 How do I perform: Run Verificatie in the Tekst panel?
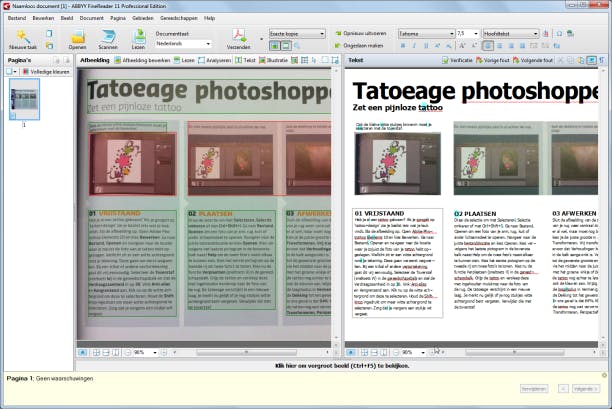[x=459, y=60]
